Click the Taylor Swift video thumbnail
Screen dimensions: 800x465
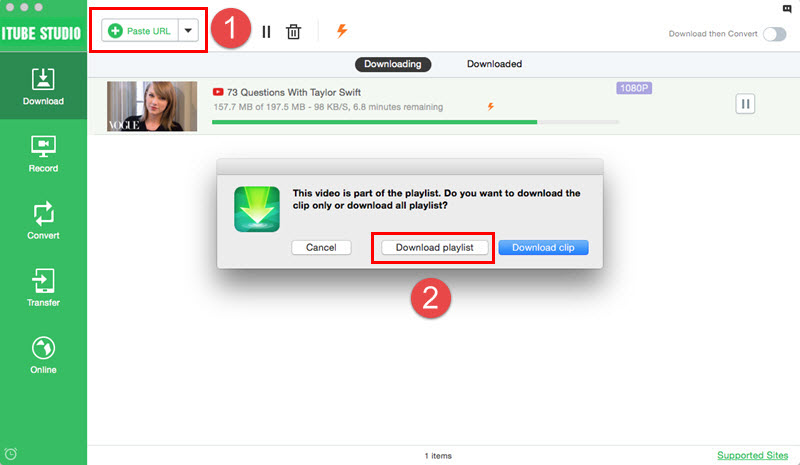coord(152,106)
